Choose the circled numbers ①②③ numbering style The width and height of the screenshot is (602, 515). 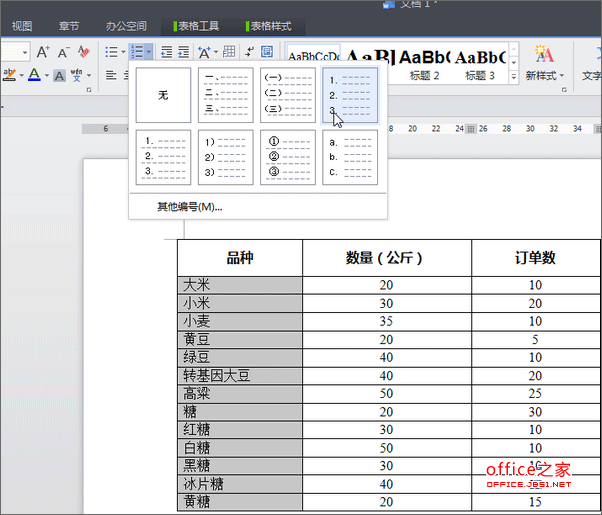click(x=287, y=157)
